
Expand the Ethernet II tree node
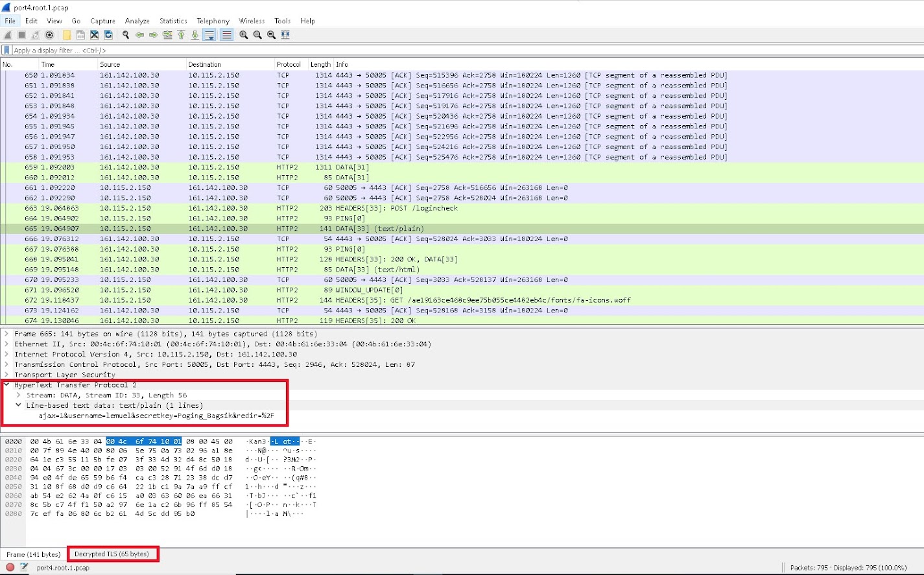[x=6, y=344]
